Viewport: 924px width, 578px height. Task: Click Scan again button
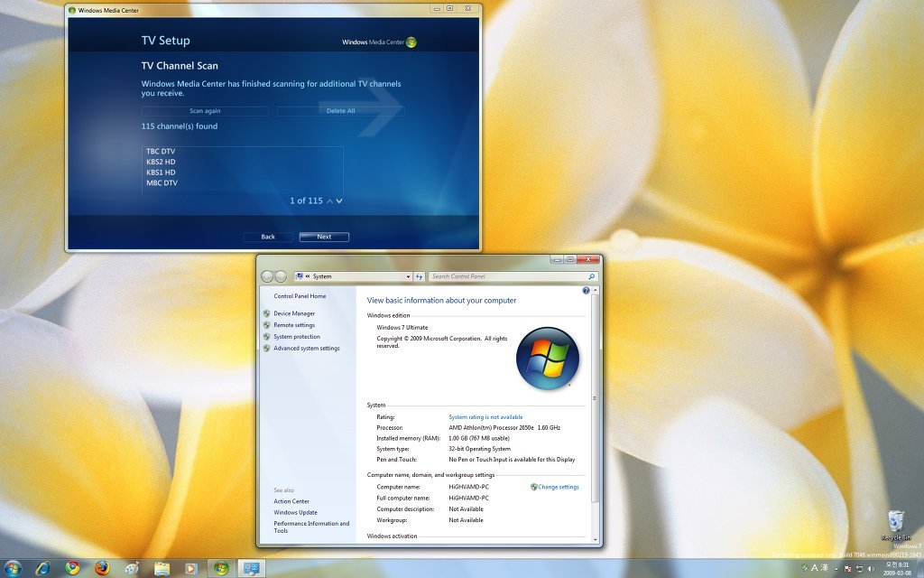[x=205, y=111]
